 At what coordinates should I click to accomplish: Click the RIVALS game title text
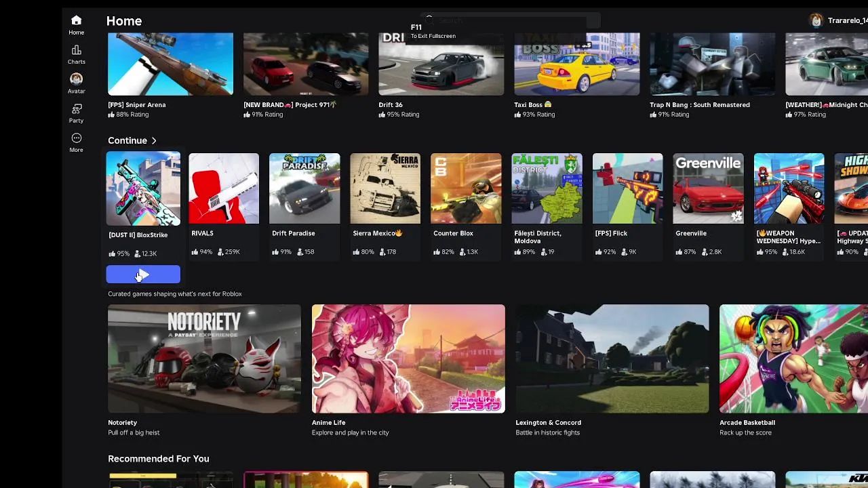click(202, 233)
